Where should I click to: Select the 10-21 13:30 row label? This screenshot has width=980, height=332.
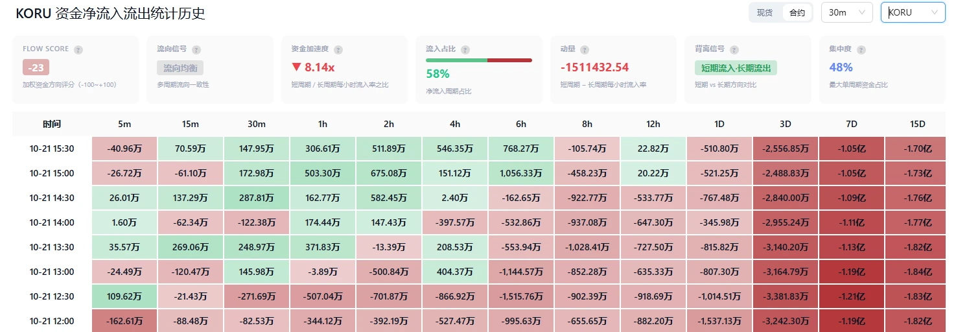tap(52, 247)
